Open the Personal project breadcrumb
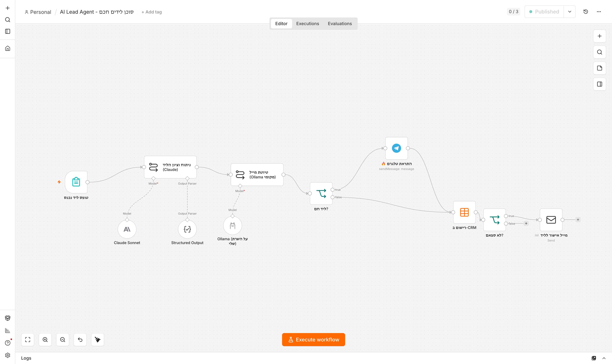612x364 pixels. tap(38, 12)
